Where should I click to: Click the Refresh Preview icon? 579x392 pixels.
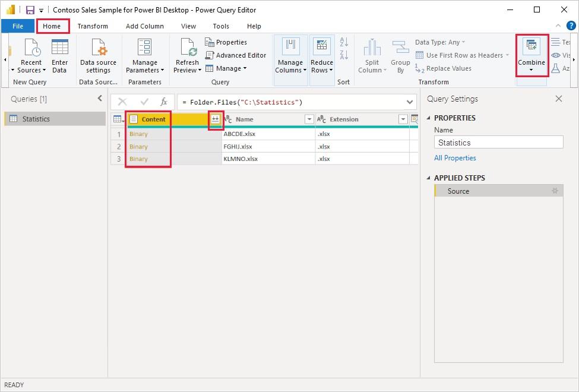point(187,48)
